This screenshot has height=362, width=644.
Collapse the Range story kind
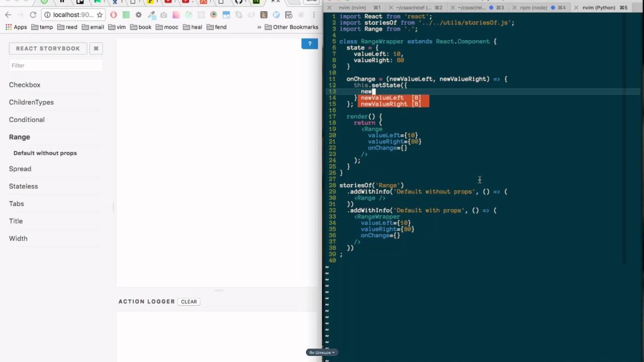pyautogui.click(x=20, y=137)
